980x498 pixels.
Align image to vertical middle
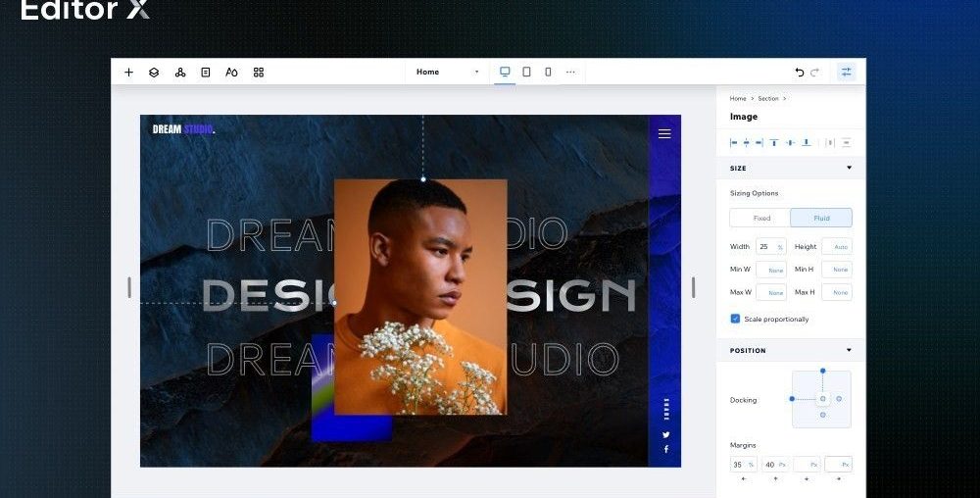click(790, 143)
